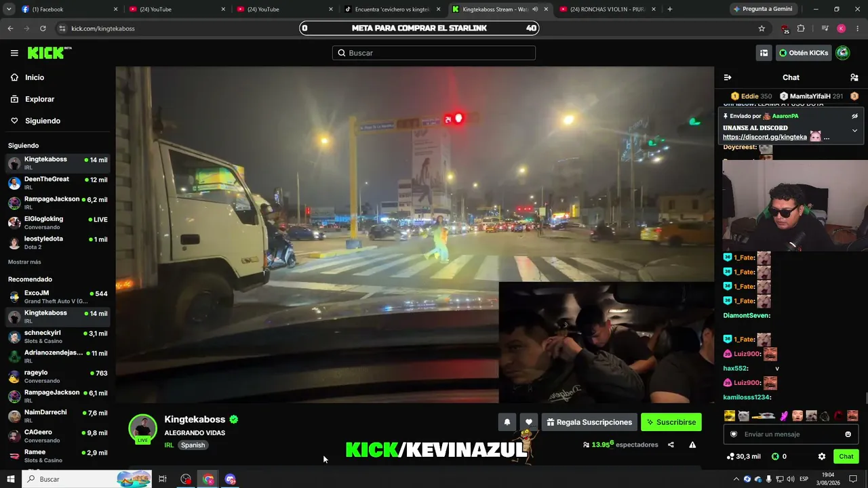Report the stream using the warning icon

pos(692,445)
